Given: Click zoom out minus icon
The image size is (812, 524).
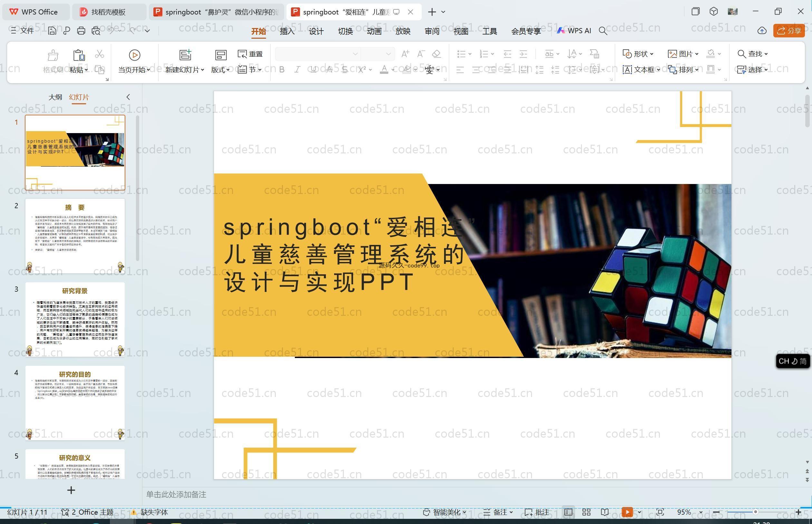Looking at the screenshot, I should click(x=716, y=512).
